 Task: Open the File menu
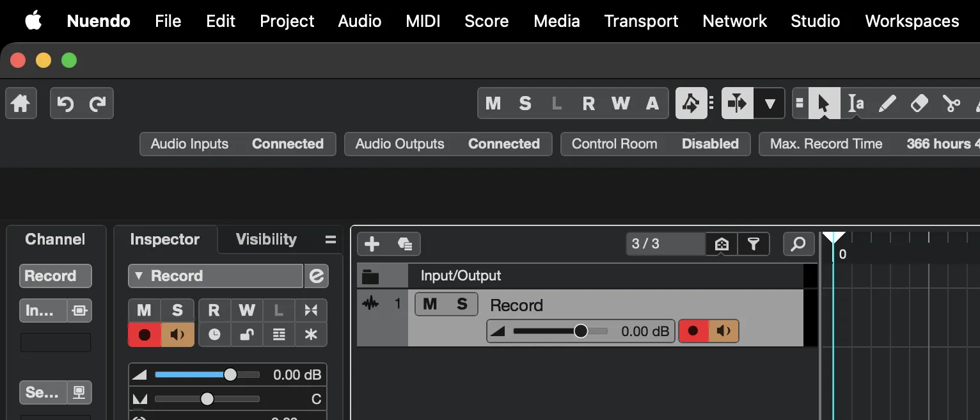tap(168, 20)
